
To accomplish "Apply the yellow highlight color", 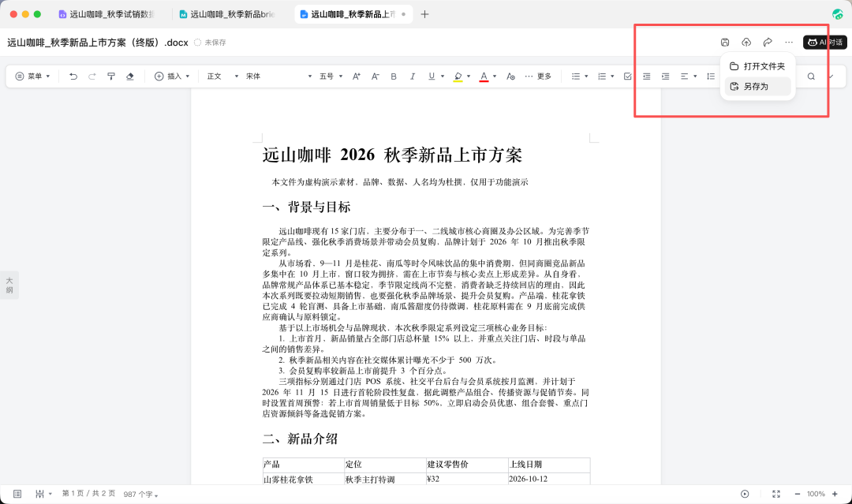I will 458,77.
